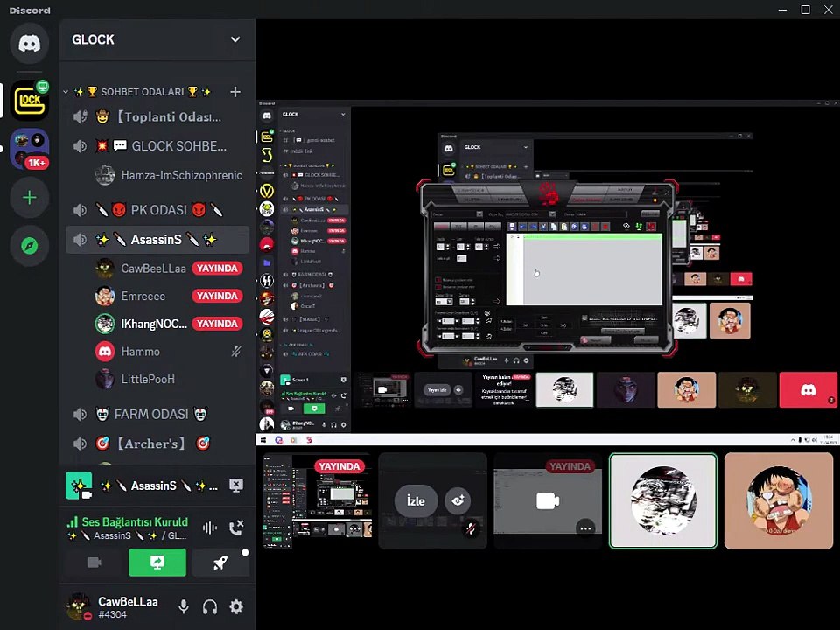Click Windows Start button in streamed taskbar
Viewport: 840px width, 630px height.
pyautogui.click(x=263, y=440)
